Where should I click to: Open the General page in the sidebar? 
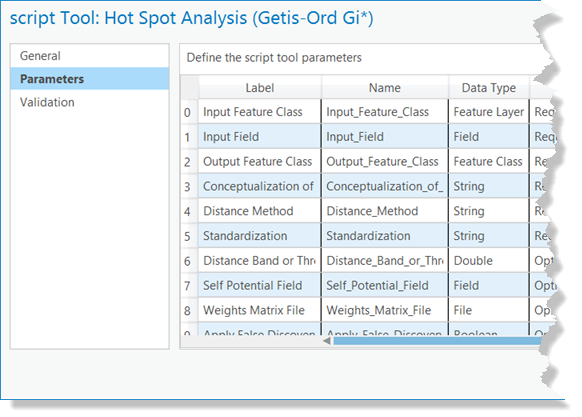point(89,56)
